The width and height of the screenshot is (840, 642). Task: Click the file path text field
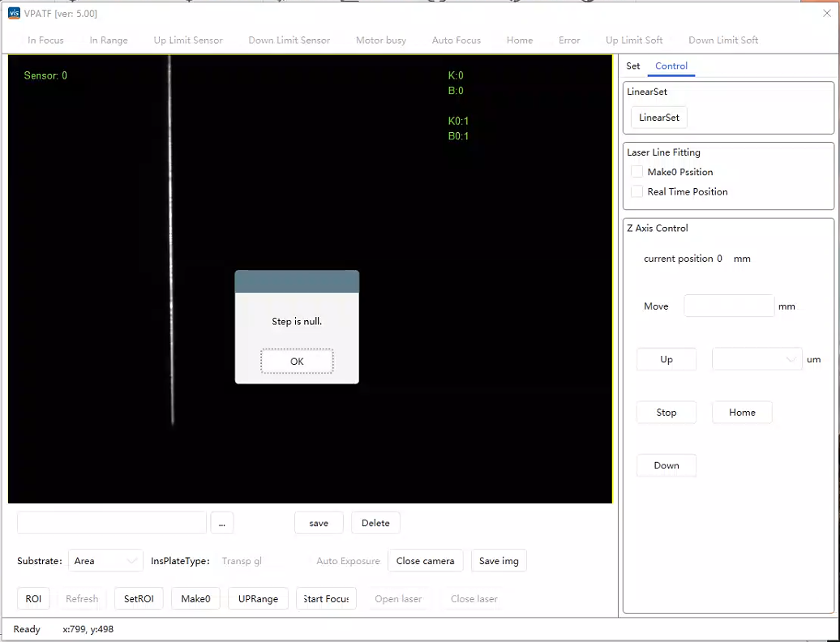(112, 523)
